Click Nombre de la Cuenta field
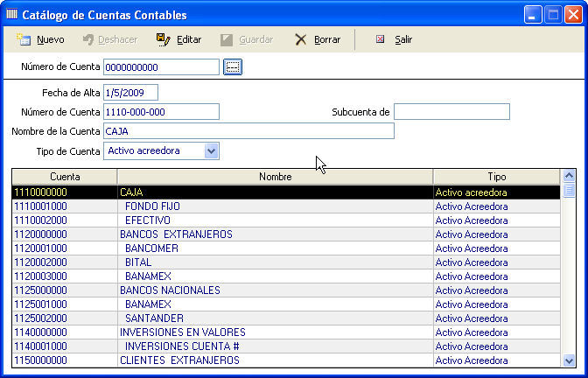Viewport: 588px width, 378px height. coord(248,131)
